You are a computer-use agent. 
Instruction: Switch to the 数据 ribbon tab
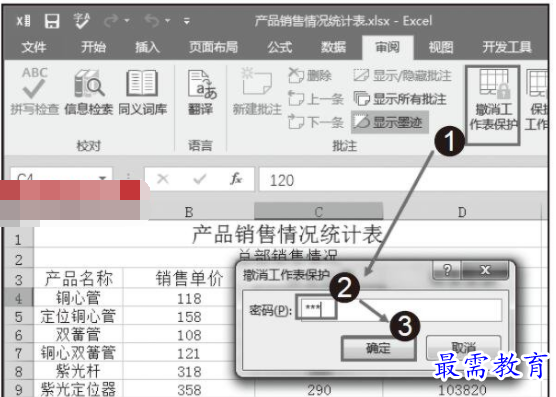tap(333, 47)
